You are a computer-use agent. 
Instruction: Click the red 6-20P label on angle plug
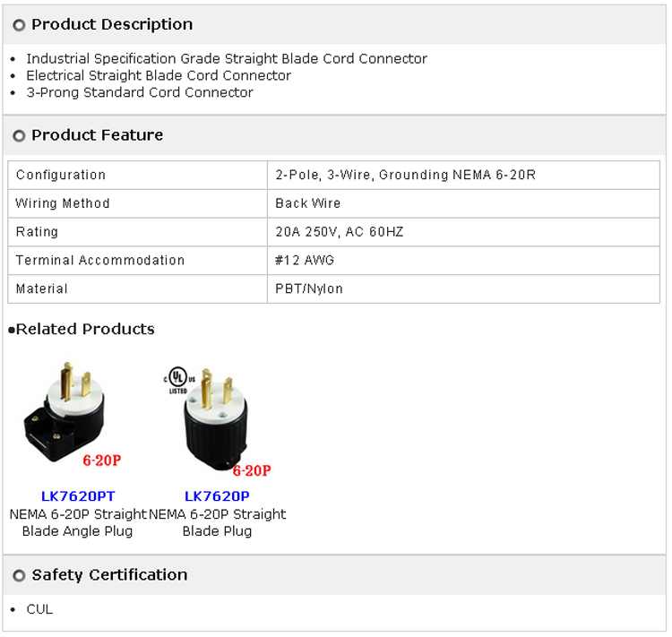pos(101,461)
